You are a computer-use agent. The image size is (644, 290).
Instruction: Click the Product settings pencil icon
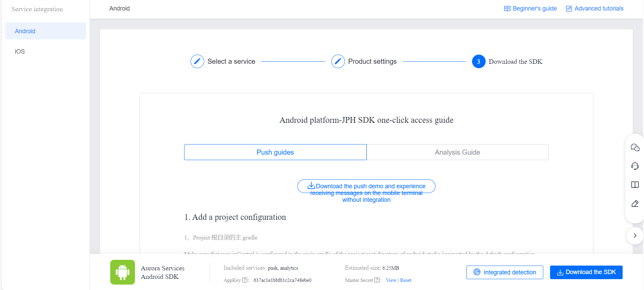click(338, 61)
